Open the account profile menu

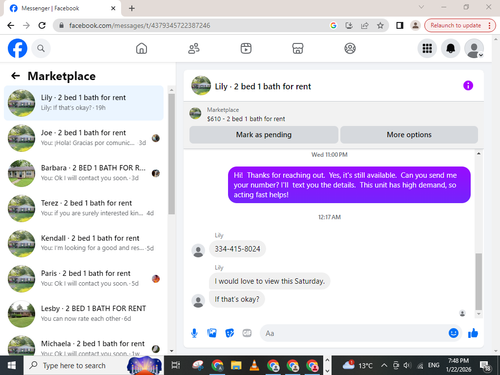[474, 49]
